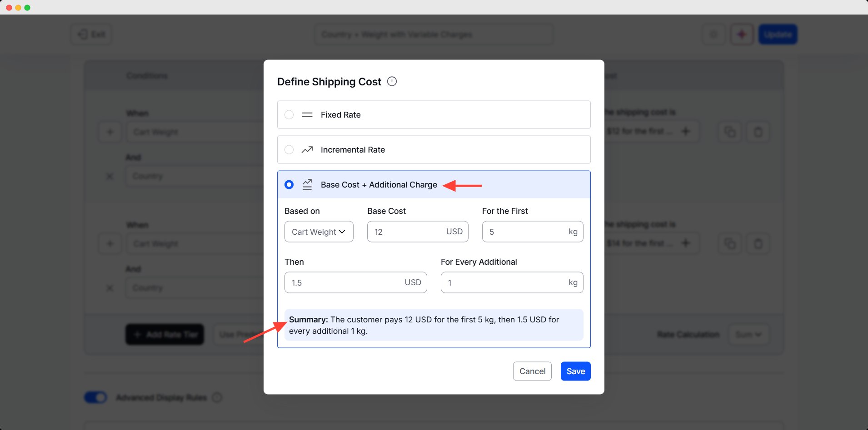
Task: Click the info icon next to Advanced Display Rules
Action: [217, 397]
